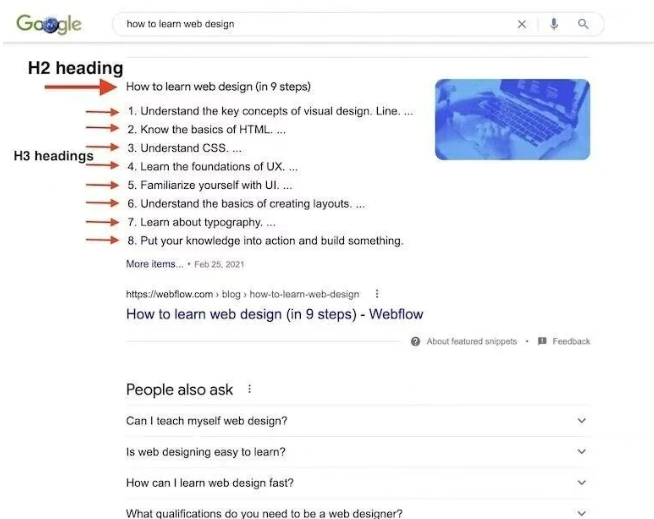Click the "More items..." link

coord(154,264)
